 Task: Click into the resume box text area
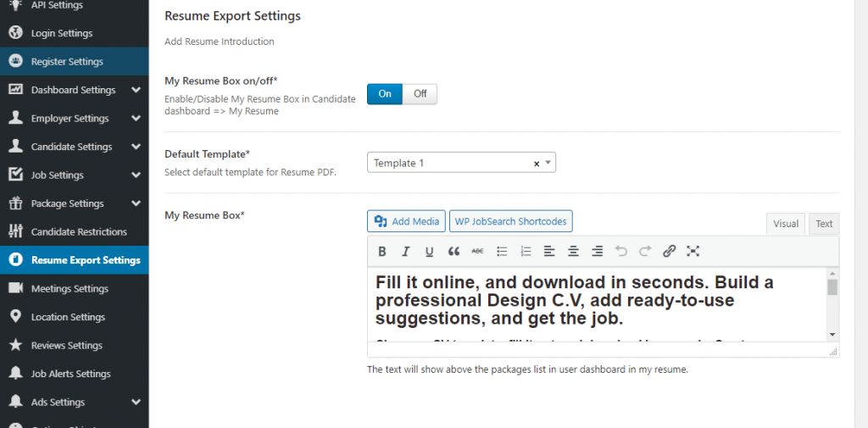pos(597,304)
